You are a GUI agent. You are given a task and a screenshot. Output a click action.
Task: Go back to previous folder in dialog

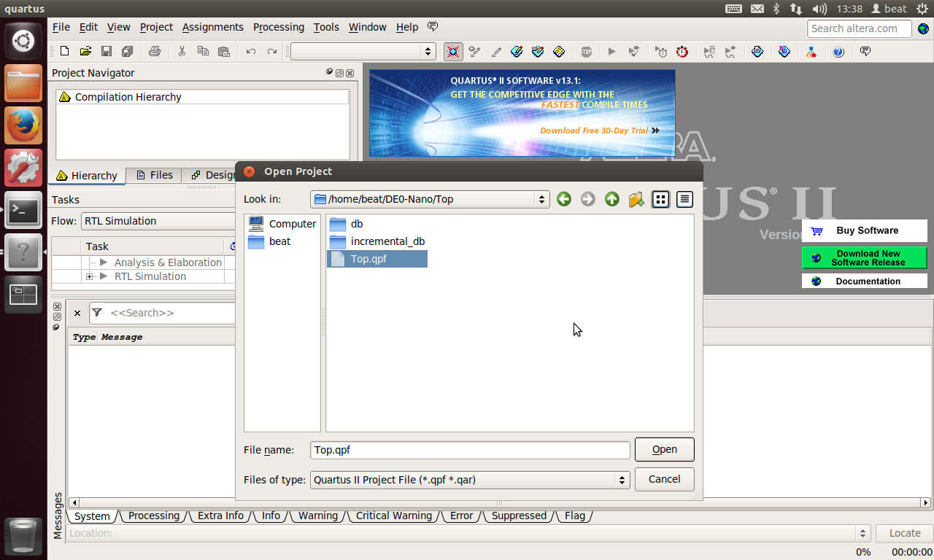coord(563,199)
